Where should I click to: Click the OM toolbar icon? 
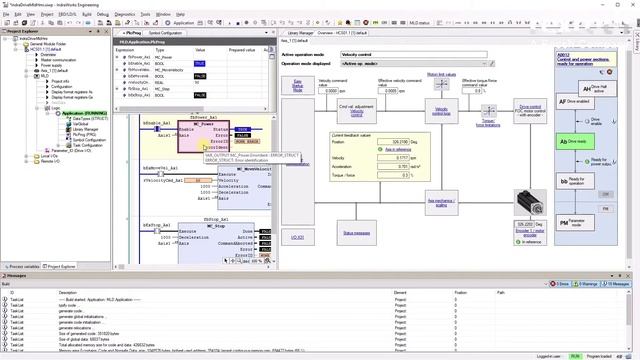(x=384, y=23)
